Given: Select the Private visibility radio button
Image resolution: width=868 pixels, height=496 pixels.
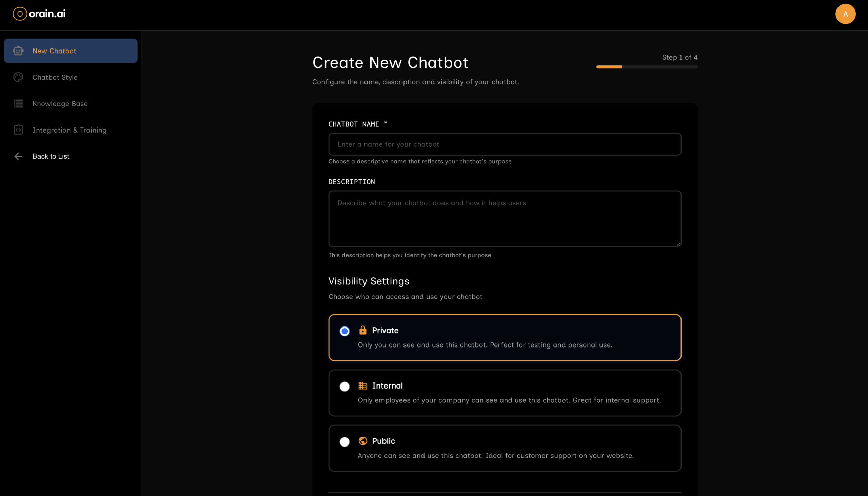Looking at the screenshot, I should point(344,331).
